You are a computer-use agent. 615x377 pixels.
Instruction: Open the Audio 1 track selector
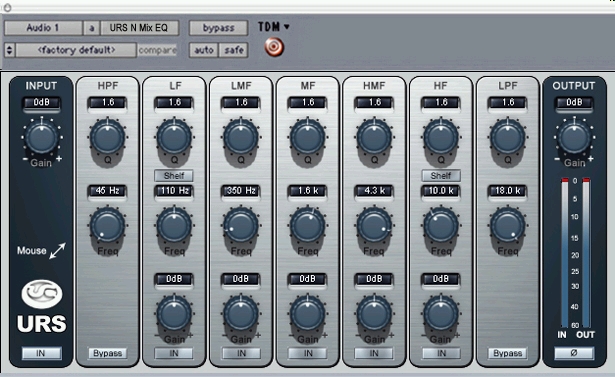(43, 28)
